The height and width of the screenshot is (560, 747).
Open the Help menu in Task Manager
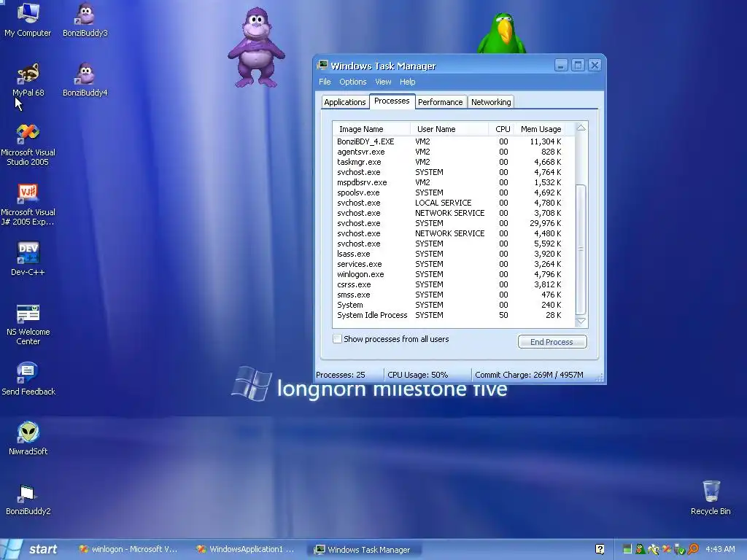(x=407, y=82)
